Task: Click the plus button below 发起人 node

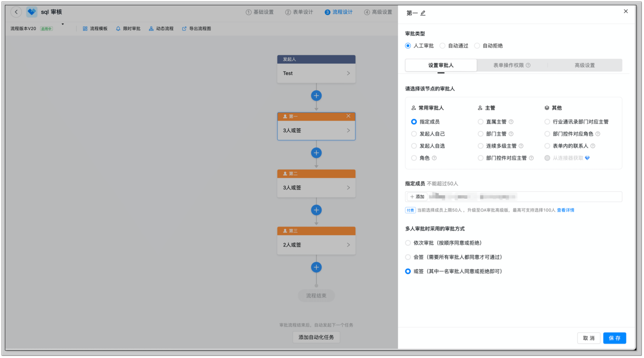Action: point(316,96)
